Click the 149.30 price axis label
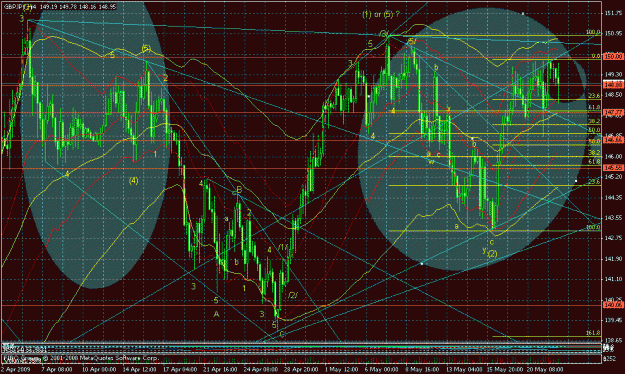 tap(614, 74)
